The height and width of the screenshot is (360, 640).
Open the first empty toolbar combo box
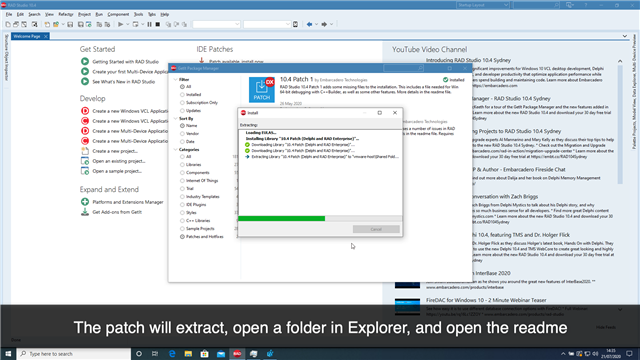[x=216, y=24]
